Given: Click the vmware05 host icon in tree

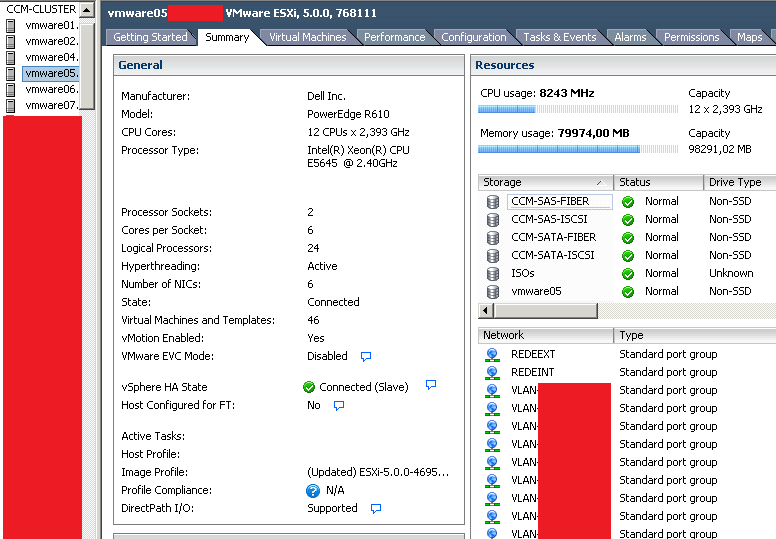Looking at the screenshot, I should pyautogui.click(x=10, y=73).
